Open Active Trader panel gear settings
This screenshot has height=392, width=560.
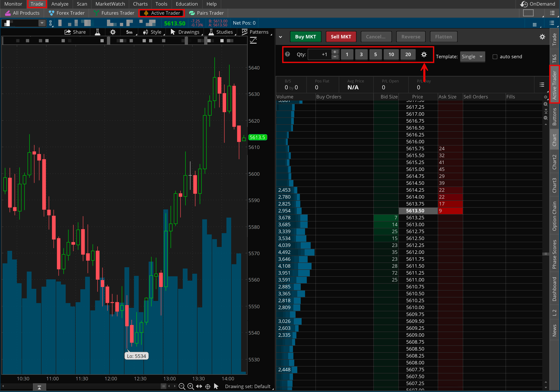click(x=542, y=37)
